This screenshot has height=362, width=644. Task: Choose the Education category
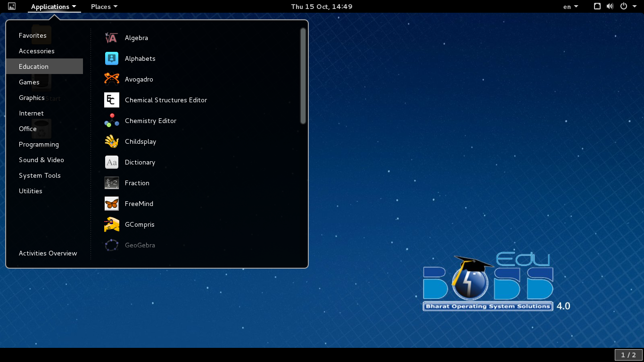(x=45, y=66)
